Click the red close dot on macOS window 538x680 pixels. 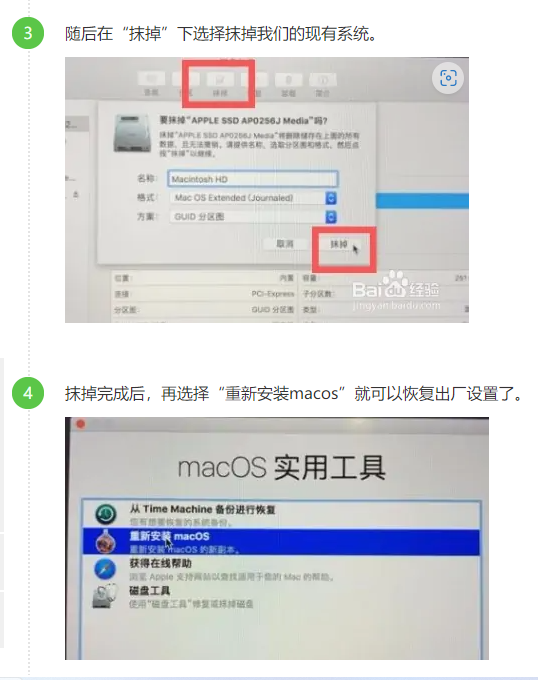(x=81, y=424)
